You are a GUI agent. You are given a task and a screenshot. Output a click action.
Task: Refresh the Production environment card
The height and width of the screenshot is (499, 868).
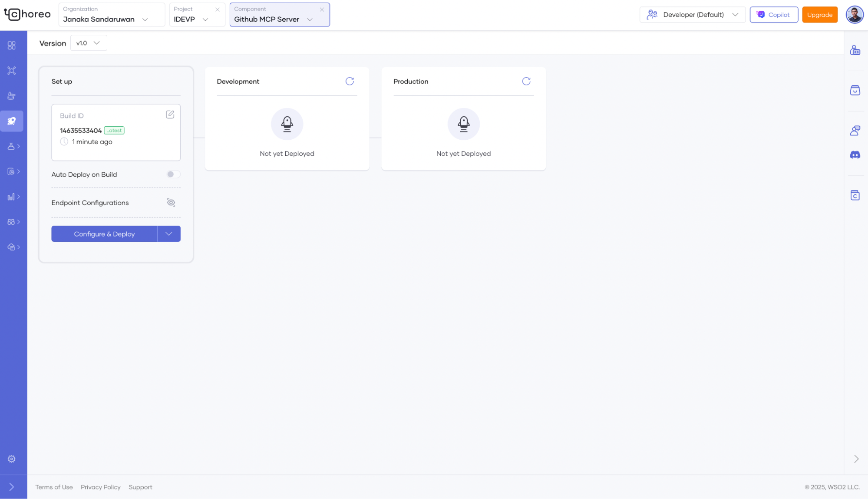tap(526, 81)
